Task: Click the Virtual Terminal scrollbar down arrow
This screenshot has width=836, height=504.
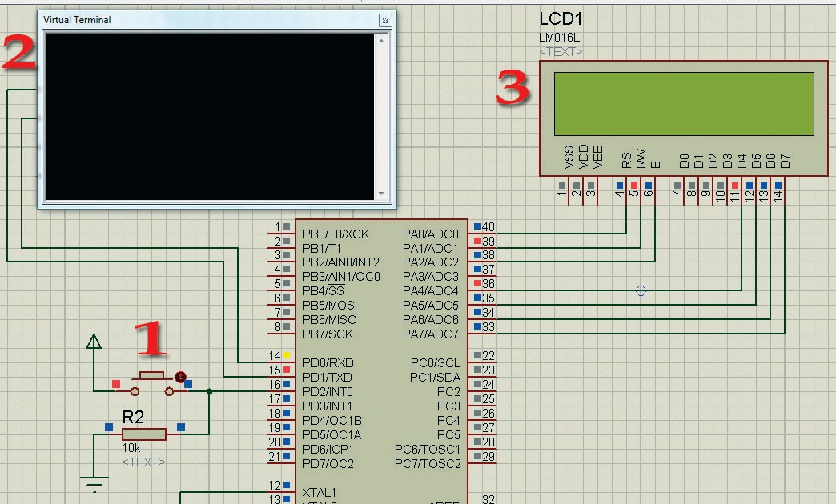Action: tap(381, 194)
